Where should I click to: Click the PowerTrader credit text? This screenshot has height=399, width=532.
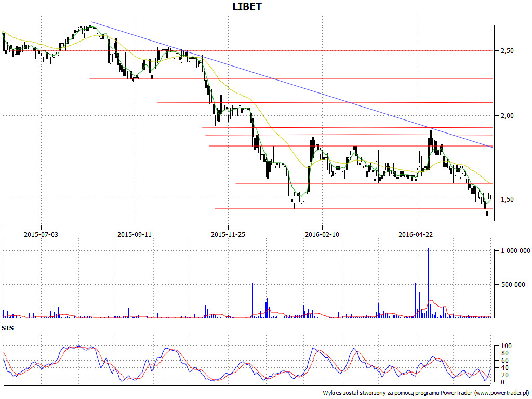tap(426, 393)
